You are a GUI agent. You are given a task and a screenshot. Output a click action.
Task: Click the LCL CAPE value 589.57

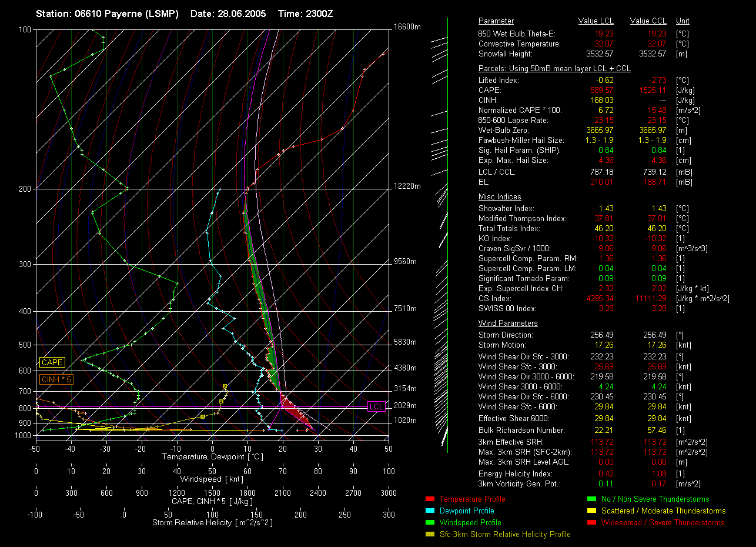click(602, 91)
